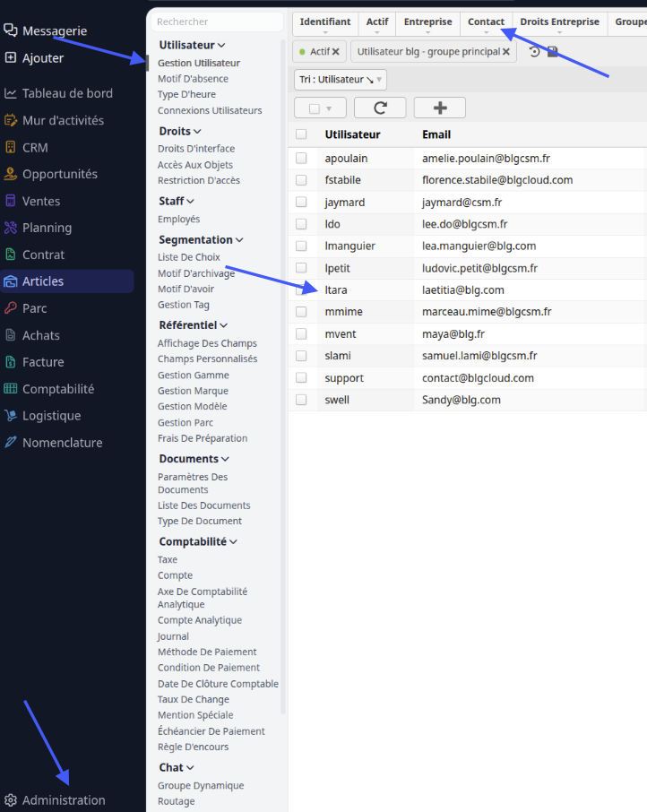Select contact@blgcloud.com email cell
Image resolution: width=647 pixels, height=812 pixels.
pos(478,378)
